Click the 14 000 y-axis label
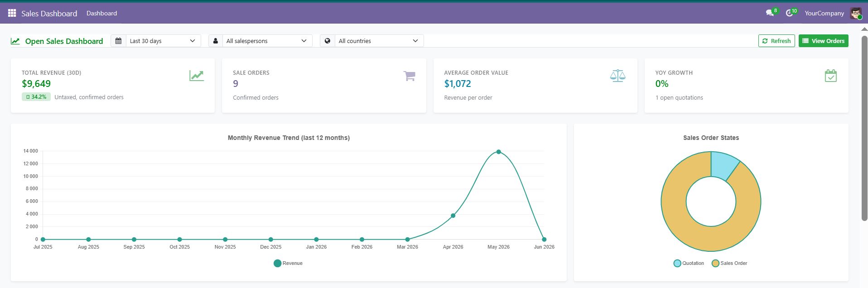Viewport: 868px width, 288px height. (31, 151)
